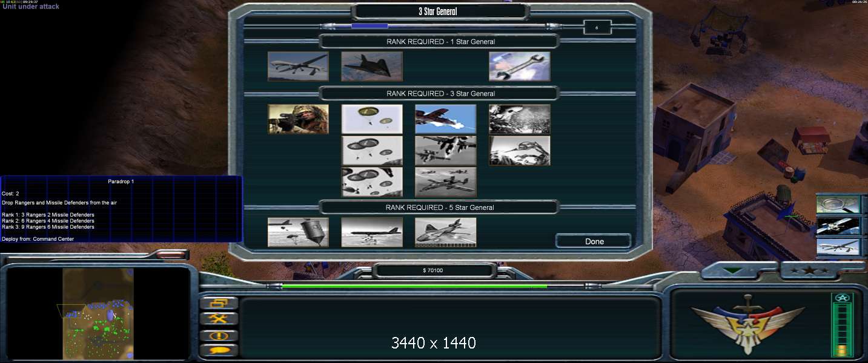Click the 'Cost: 2' tooltip line

(10, 194)
